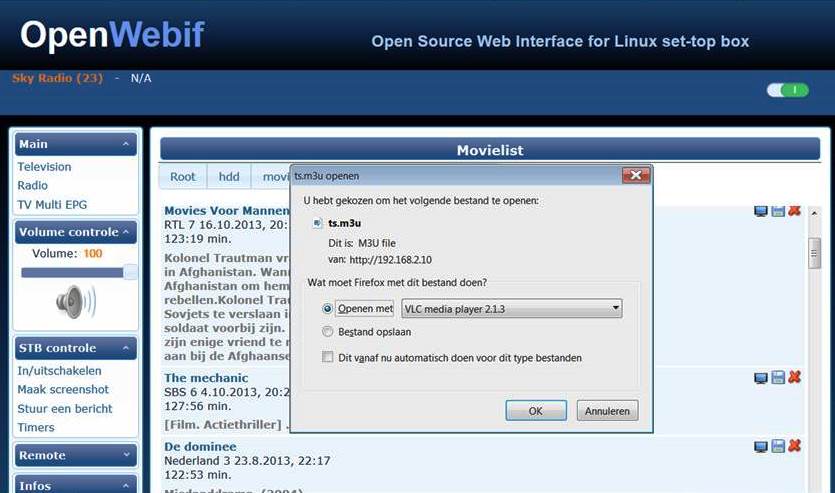Open Television in the Main menu
This screenshot has height=493, width=835.
tap(44, 167)
